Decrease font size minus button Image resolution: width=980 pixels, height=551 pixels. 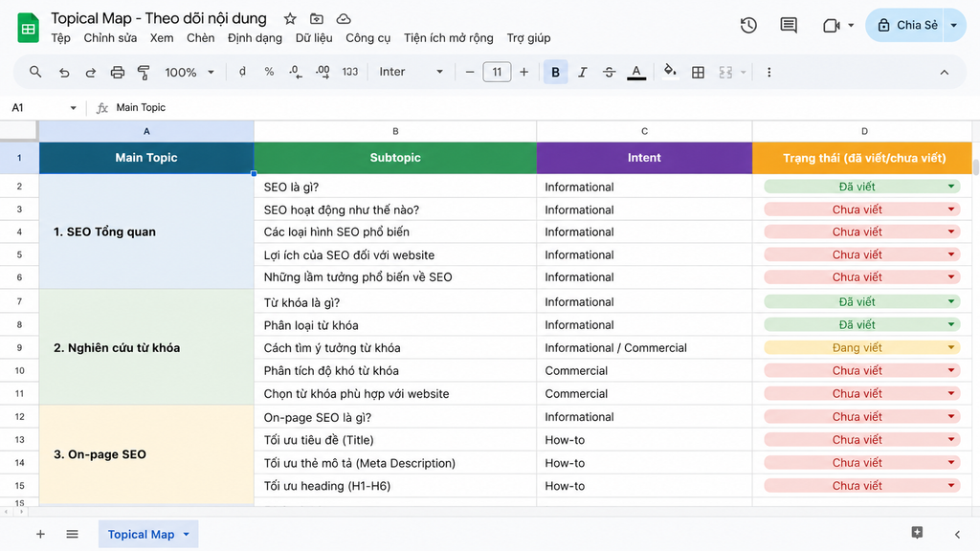[x=469, y=72]
